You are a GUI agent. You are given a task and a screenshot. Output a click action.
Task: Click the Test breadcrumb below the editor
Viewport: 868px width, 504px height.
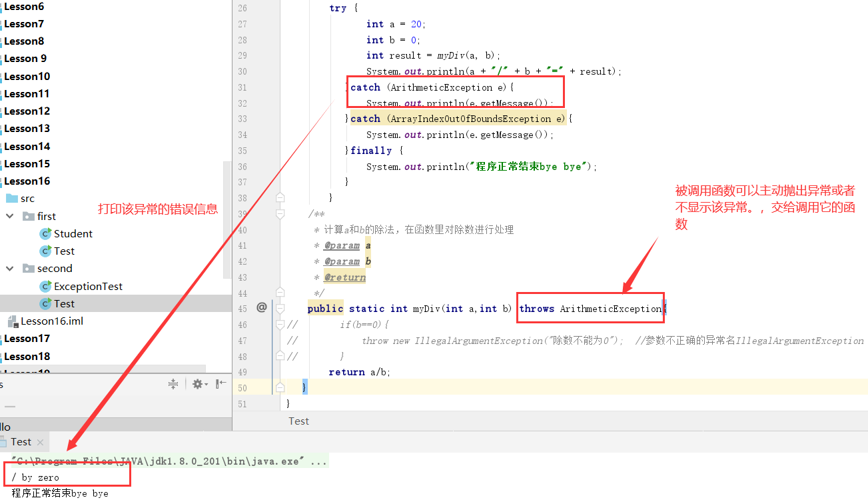(x=298, y=421)
